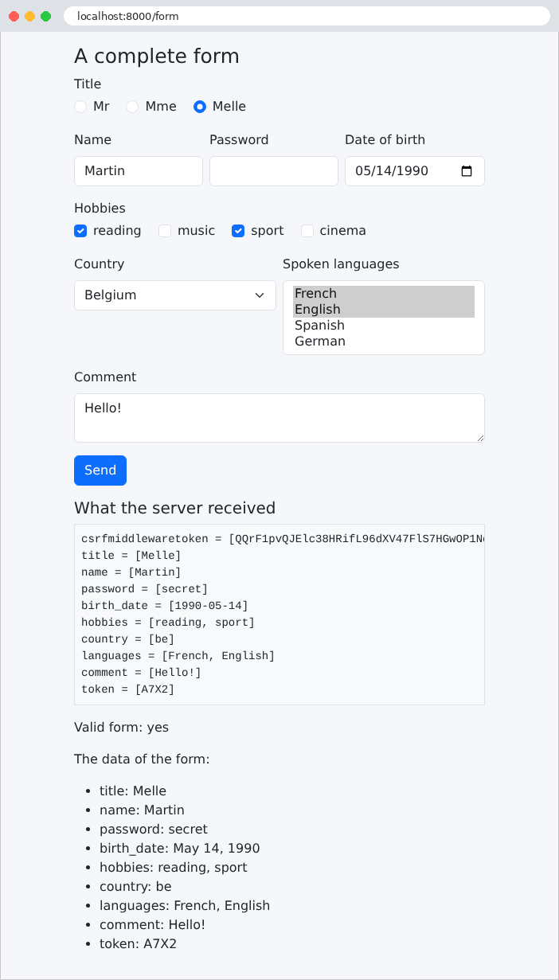The image size is (559, 980).
Task: Click 'languages = [French, English]' output line
Action: tap(178, 656)
